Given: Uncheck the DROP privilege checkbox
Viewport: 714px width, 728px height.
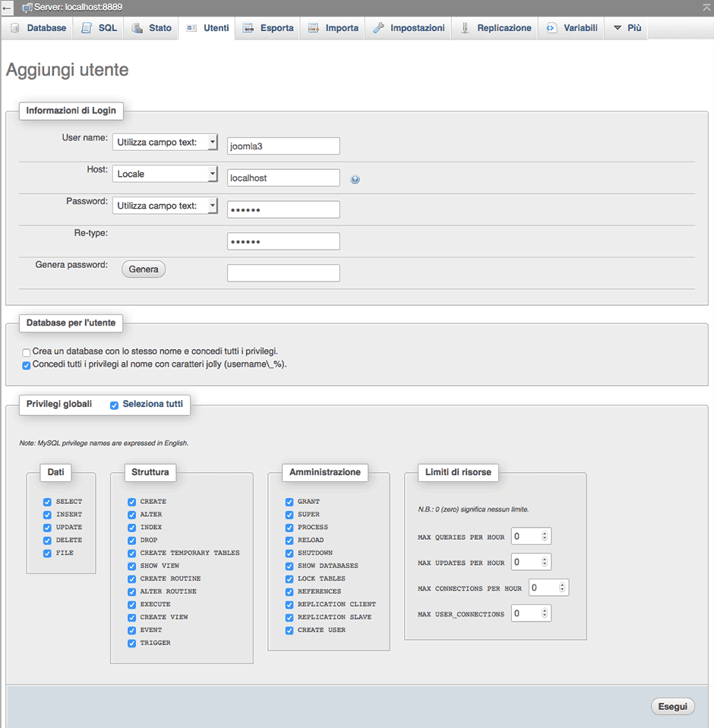Looking at the screenshot, I should (x=132, y=540).
